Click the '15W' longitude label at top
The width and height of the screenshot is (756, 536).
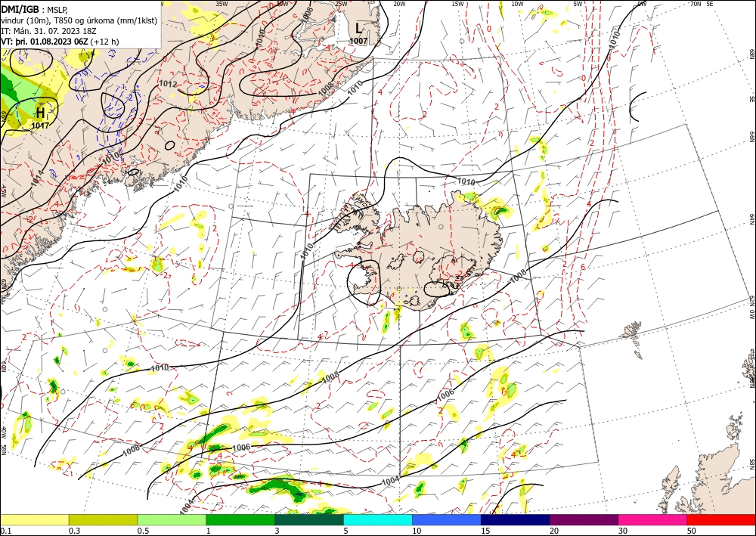pyautogui.click(x=458, y=3)
